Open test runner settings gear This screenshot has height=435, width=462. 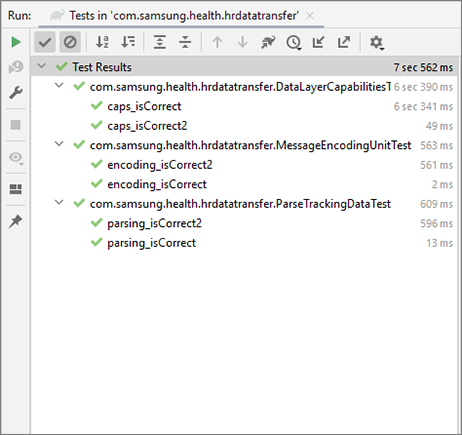[x=377, y=43]
